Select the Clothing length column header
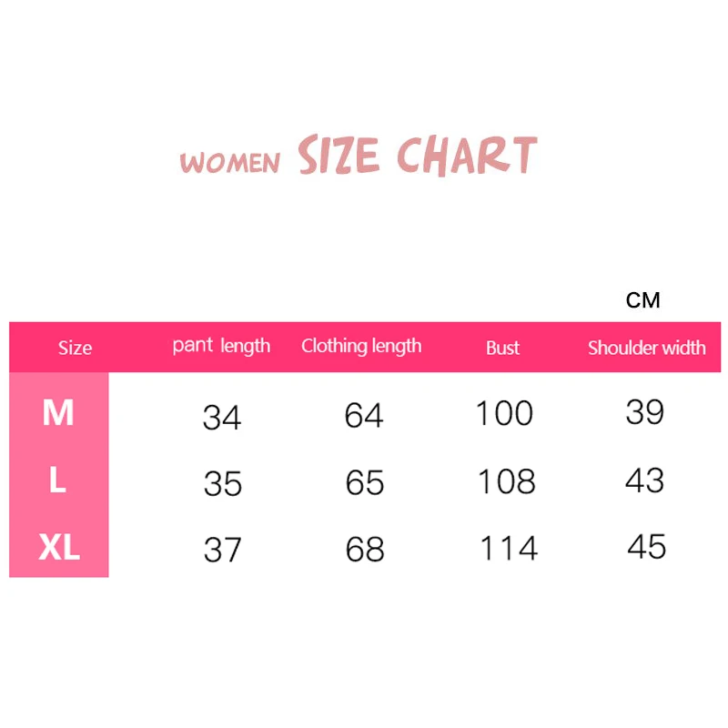The image size is (728, 728). pyautogui.click(x=361, y=346)
